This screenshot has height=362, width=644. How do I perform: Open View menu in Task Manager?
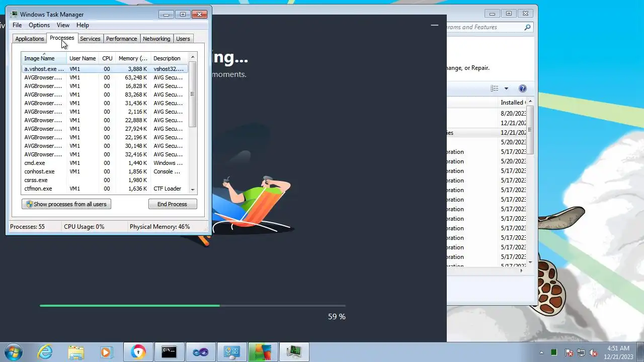coord(63,25)
